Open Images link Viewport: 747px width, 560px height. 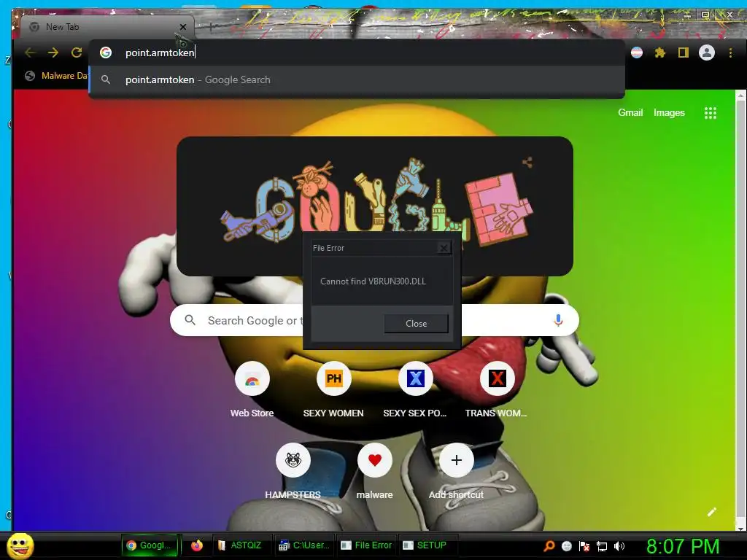(x=669, y=113)
